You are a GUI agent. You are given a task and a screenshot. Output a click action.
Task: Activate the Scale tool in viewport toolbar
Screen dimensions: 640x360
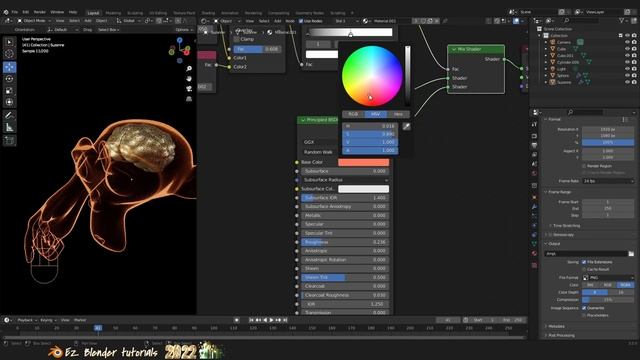(9, 91)
